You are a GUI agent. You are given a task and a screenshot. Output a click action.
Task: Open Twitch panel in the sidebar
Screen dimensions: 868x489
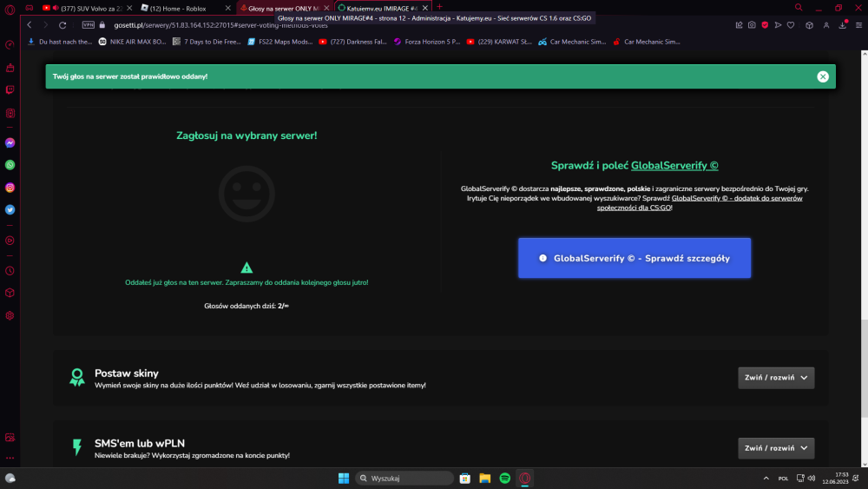point(10,89)
